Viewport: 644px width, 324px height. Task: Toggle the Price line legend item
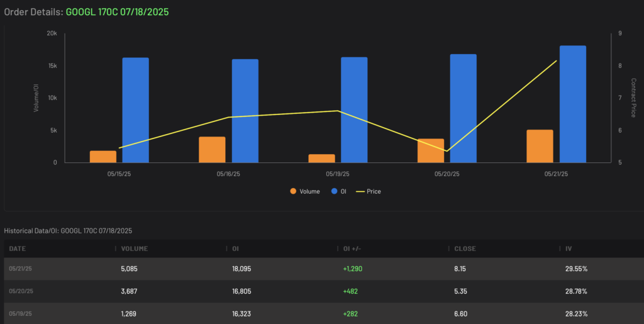pyautogui.click(x=369, y=191)
